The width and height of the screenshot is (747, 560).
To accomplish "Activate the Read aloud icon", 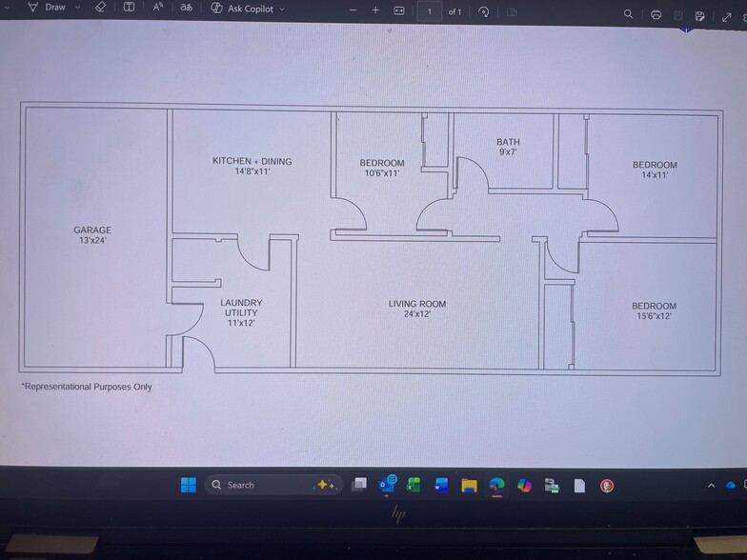I will tap(158, 8).
